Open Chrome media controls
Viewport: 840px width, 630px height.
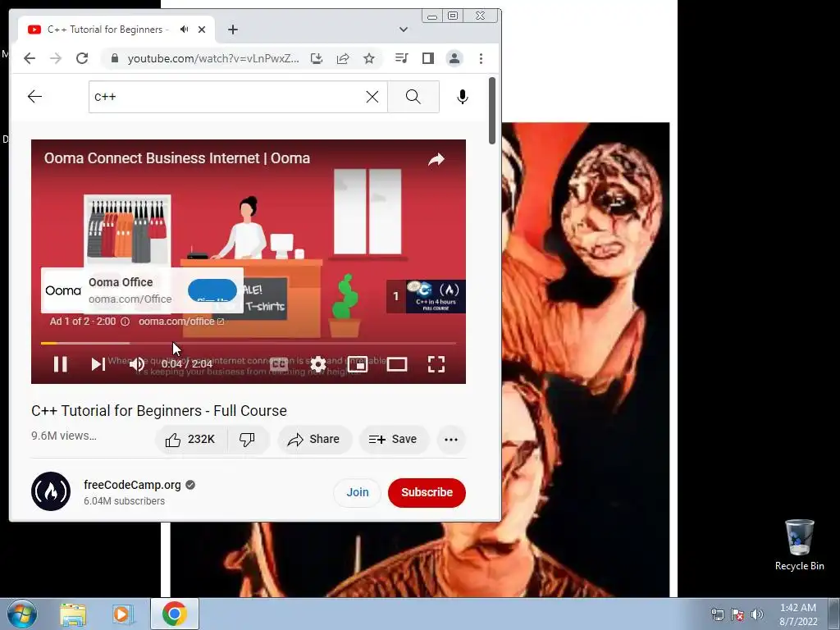401,58
